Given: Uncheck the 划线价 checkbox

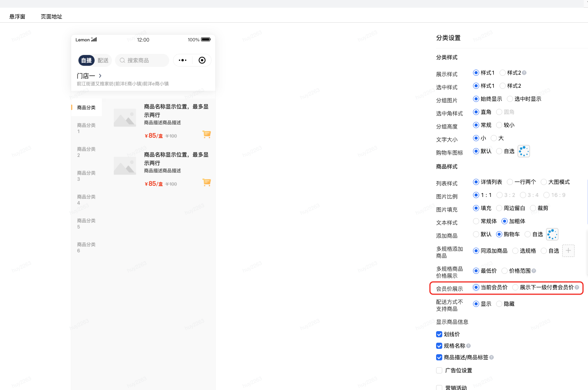Looking at the screenshot, I should (439, 334).
